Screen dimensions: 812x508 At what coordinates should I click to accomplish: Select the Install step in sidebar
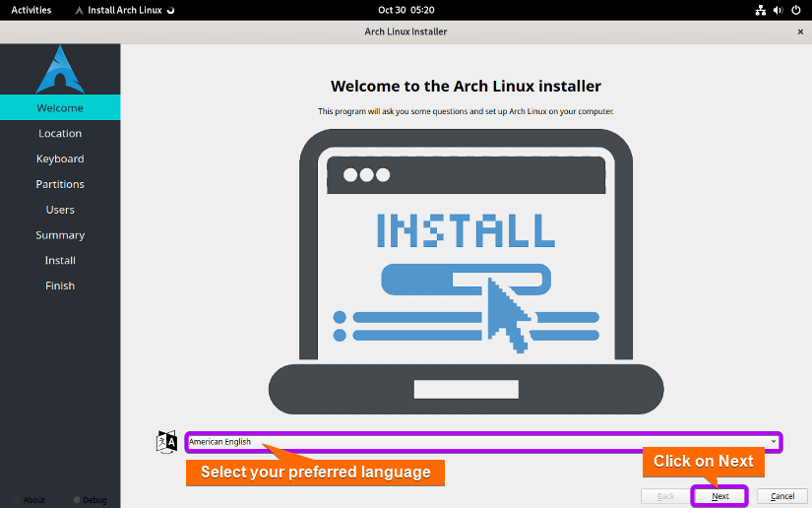click(x=60, y=260)
